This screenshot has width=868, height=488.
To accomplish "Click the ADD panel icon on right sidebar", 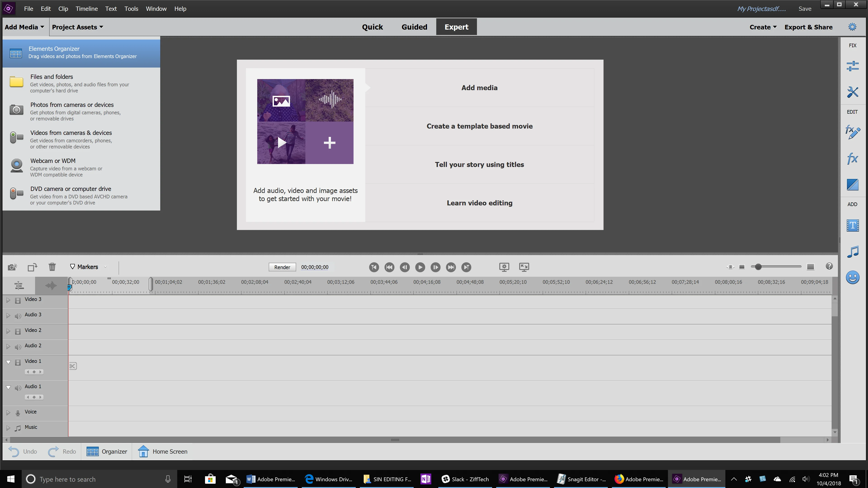I will point(852,204).
